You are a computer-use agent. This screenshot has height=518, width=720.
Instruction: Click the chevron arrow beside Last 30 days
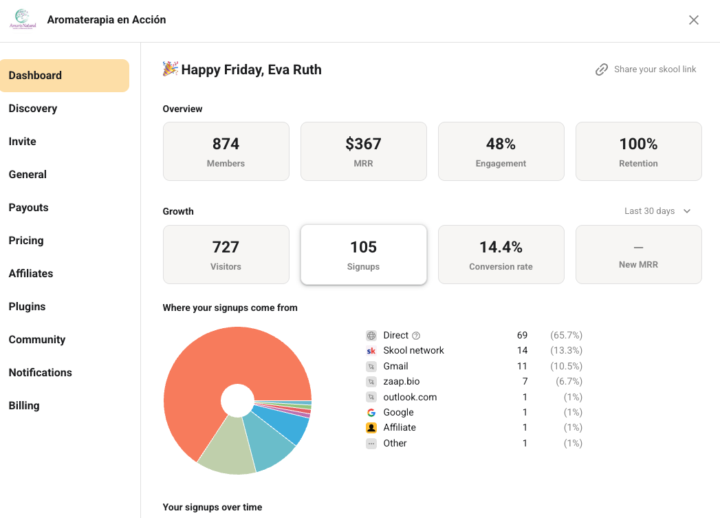687,211
